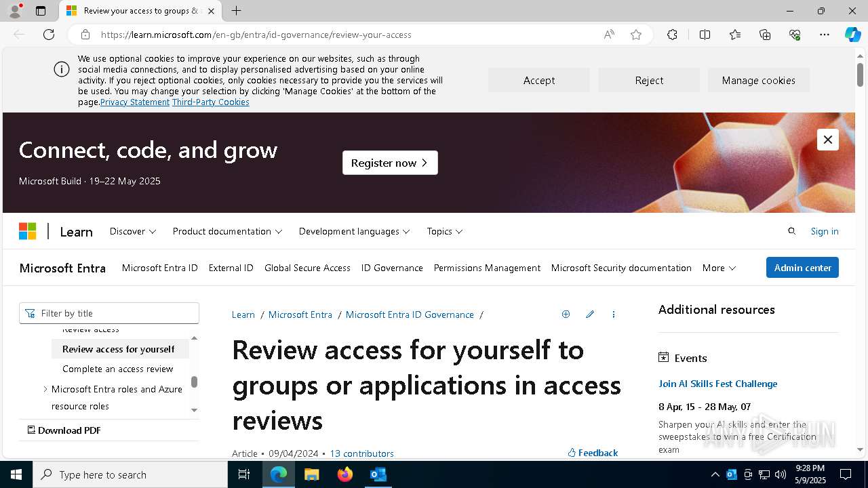This screenshot has width=868, height=488.
Task: Click the Filter by title field
Action: [x=109, y=313]
